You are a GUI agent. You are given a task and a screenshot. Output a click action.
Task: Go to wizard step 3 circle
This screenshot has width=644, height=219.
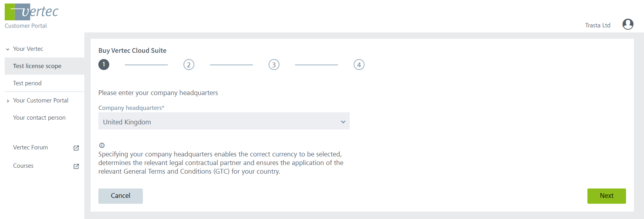[274, 65]
